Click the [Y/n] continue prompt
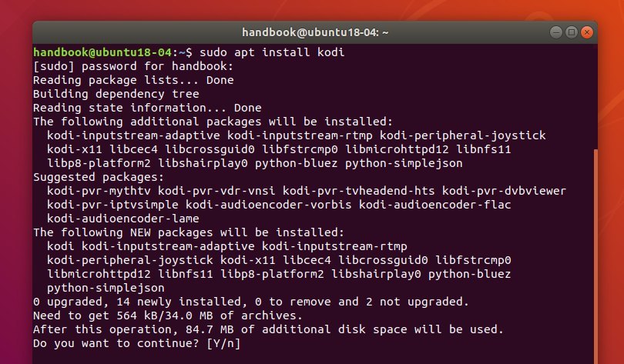 click(x=223, y=343)
